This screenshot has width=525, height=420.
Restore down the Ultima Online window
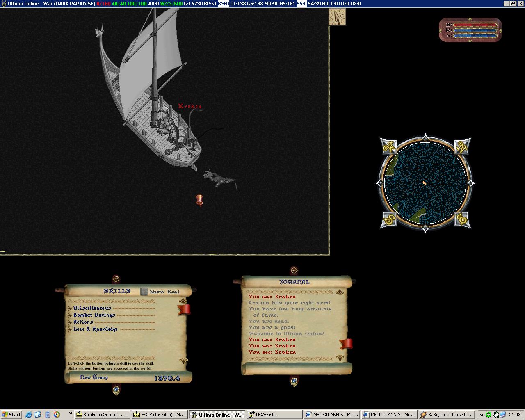point(513,4)
